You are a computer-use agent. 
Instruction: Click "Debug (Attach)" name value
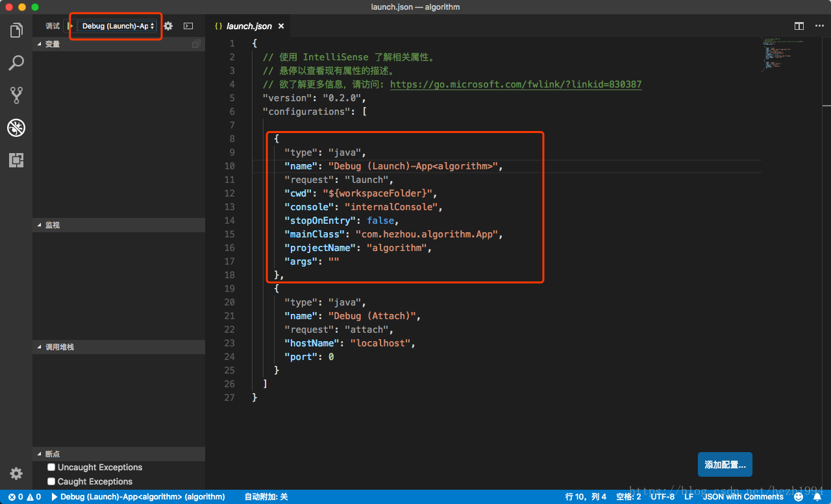coord(371,316)
